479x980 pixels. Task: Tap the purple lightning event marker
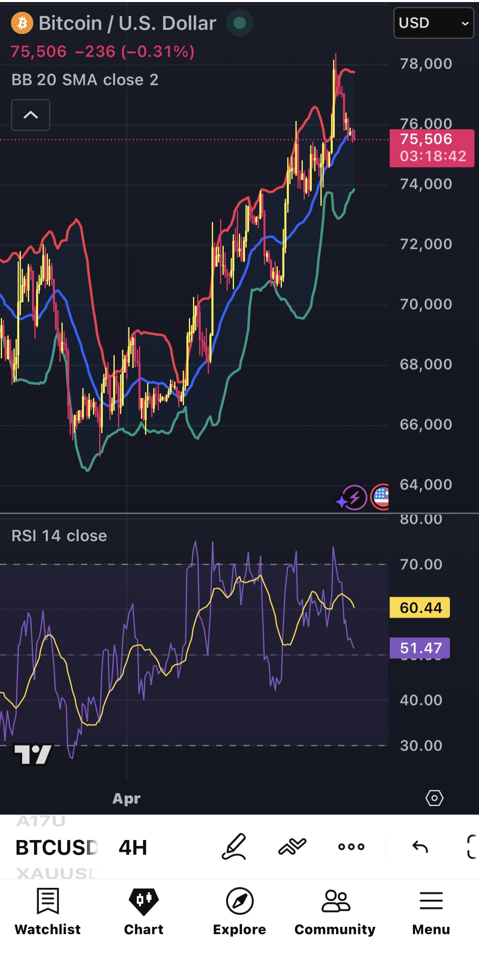click(x=352, y=497)
